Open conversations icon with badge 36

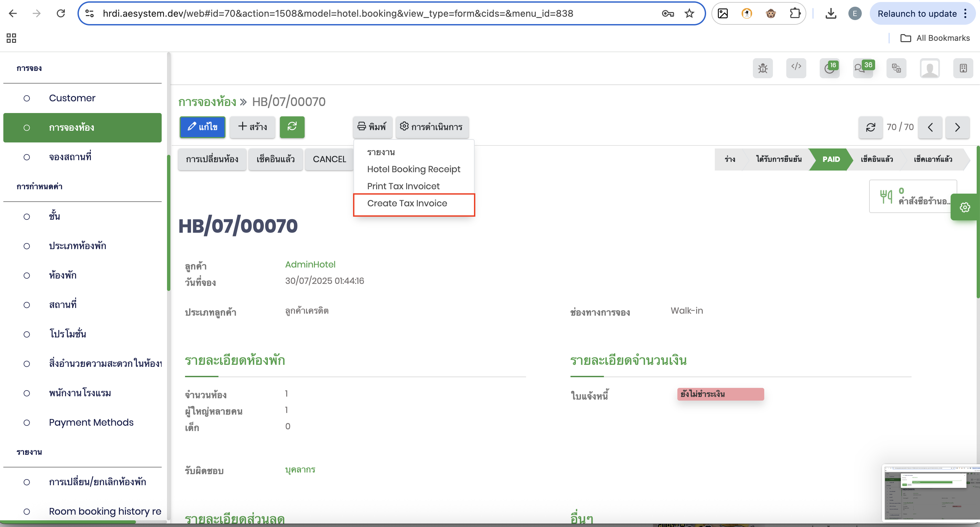[862, 68]
